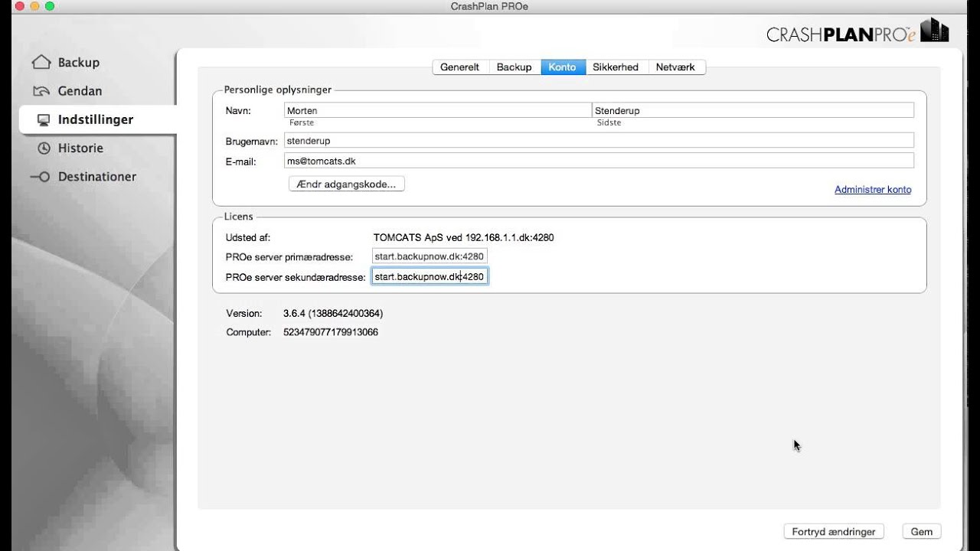Click the Fortryd ændringer button
Screen dimensions: 980x551
coord(834,531)
